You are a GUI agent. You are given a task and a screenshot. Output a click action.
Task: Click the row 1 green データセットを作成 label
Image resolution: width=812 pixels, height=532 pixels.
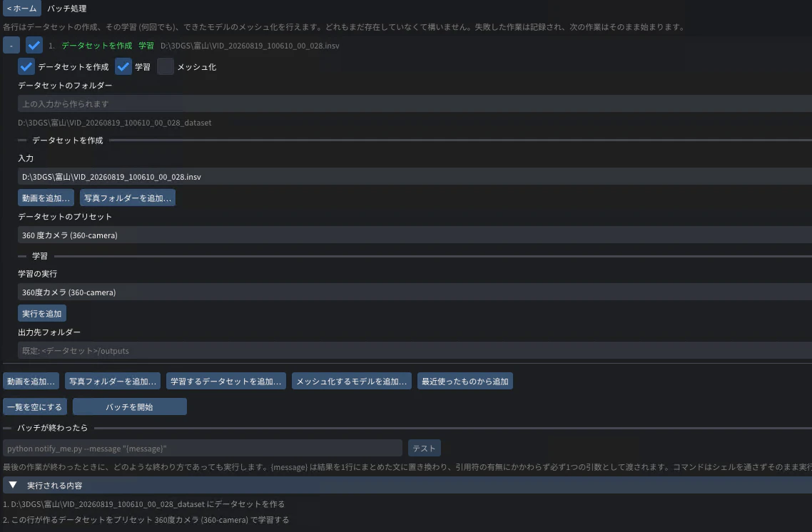pos(97,46)
